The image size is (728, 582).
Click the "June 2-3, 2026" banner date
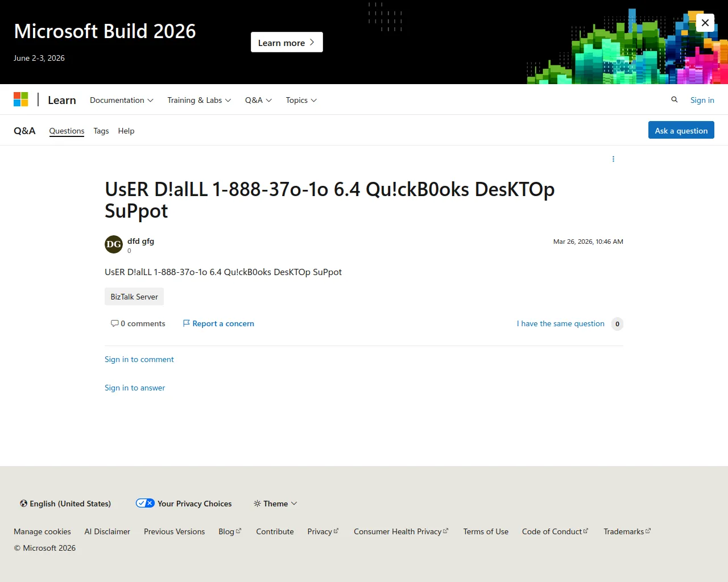(x=39, y=58)
